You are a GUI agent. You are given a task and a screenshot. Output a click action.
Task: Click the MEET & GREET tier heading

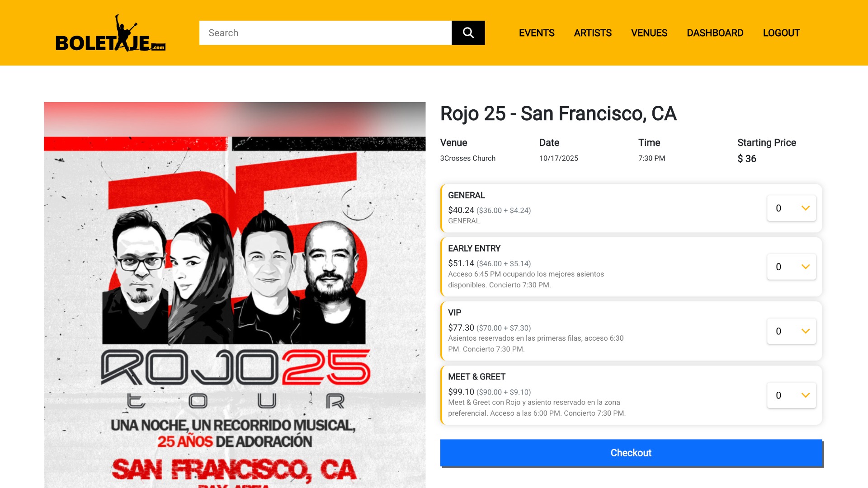[x=476, y=377]
